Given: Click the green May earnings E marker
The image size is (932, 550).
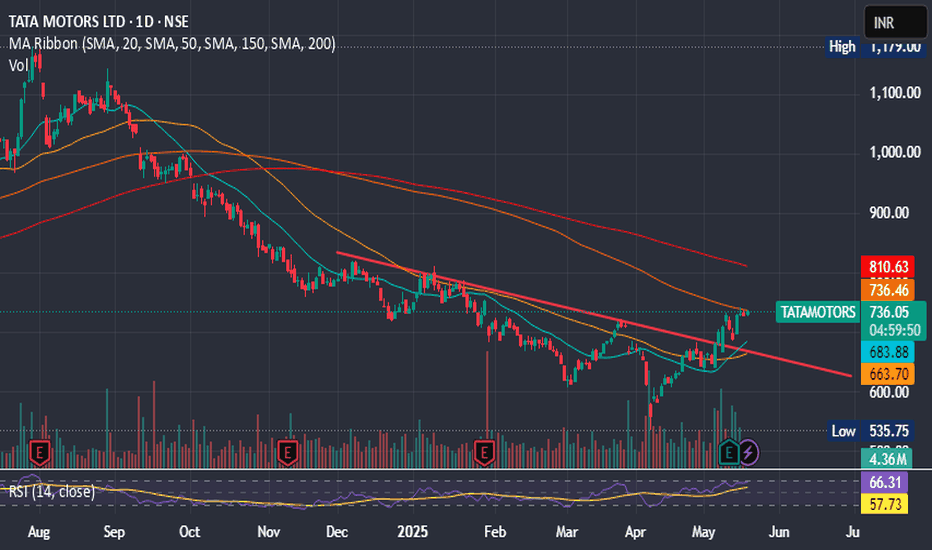Looking at the screenshot, I should click(729, 452).
